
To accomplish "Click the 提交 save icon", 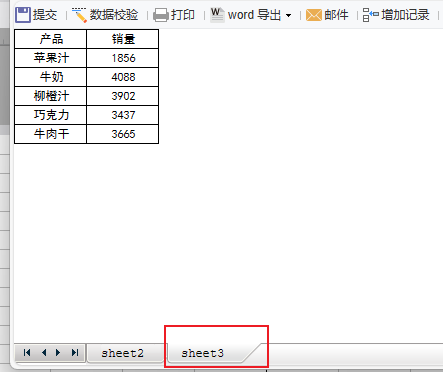I will coord(23,15).
